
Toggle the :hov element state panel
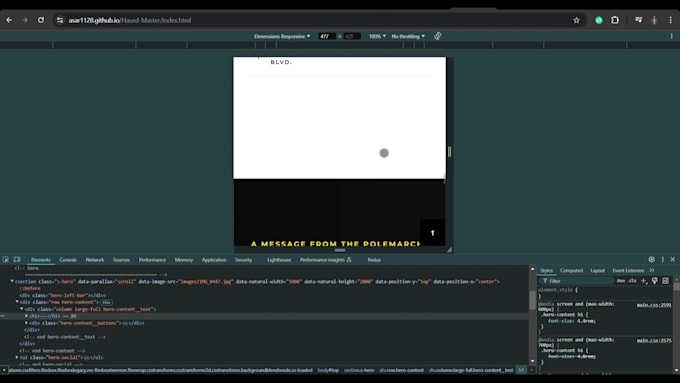click(x=621, y=281)
